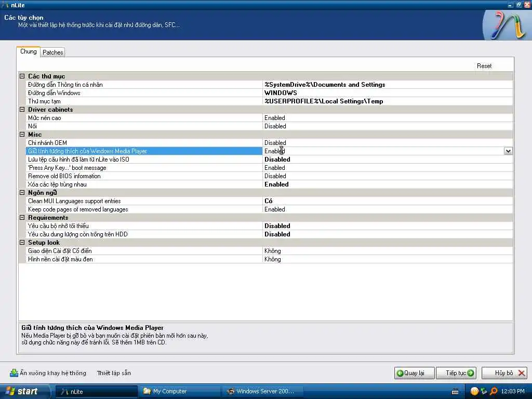This screenshot has height=399, width=532.
Task: Click the network tray icon
Action: (x=484, y=392)
